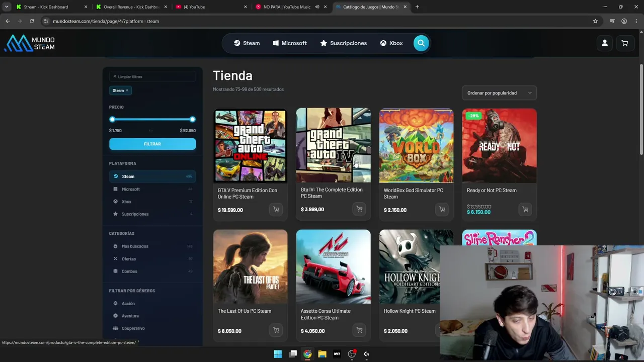Image resolution: width=644 pixels, height=362 pixels.
Task: Open DayZ from the taskbar
Action: tap(337, 354)
